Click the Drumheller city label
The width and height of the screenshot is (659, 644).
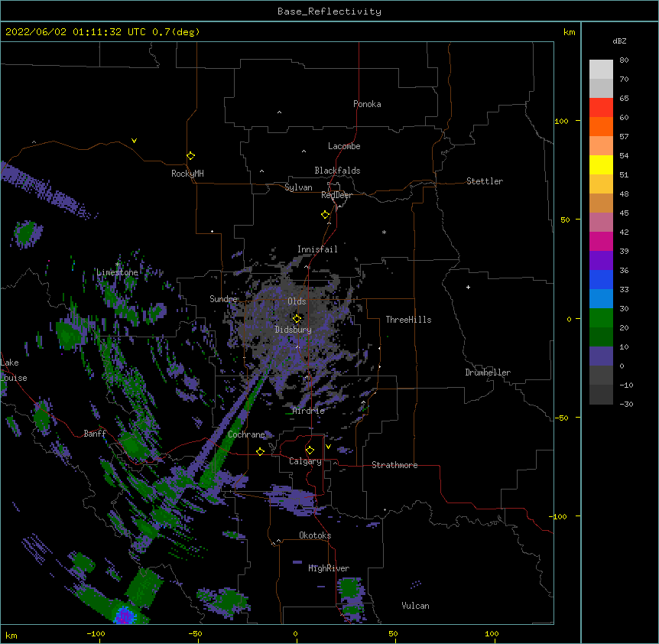click(x=488, y=372)
